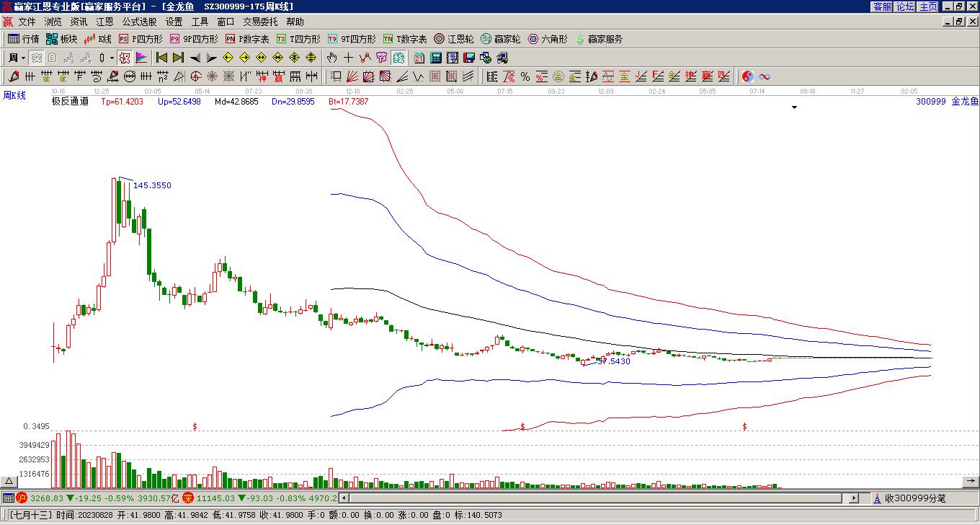
Task: Open the 浏览 menu
Action: pyautogui.click(x=53, y=22)
